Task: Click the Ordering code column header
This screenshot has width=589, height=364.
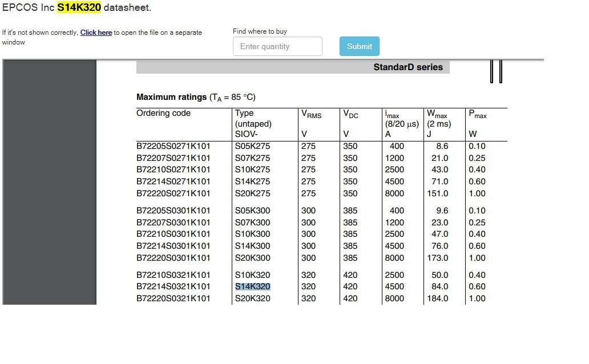Action: (163, 113)
